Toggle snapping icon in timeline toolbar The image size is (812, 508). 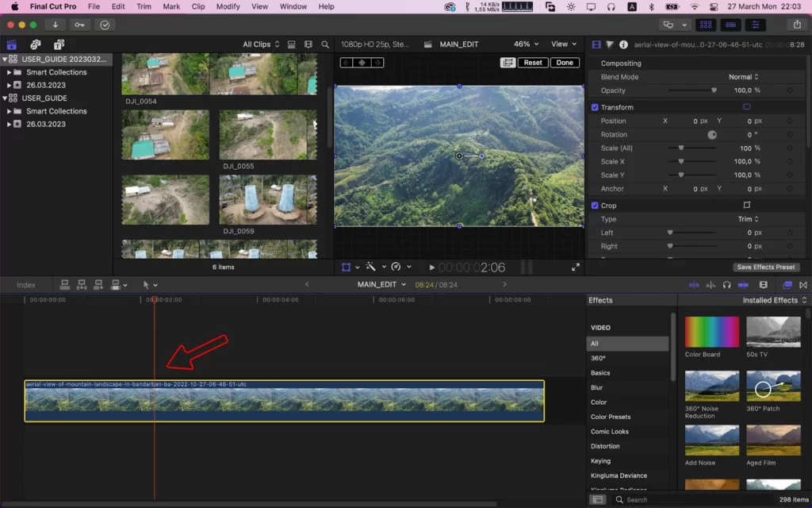[x=742, y=285]
